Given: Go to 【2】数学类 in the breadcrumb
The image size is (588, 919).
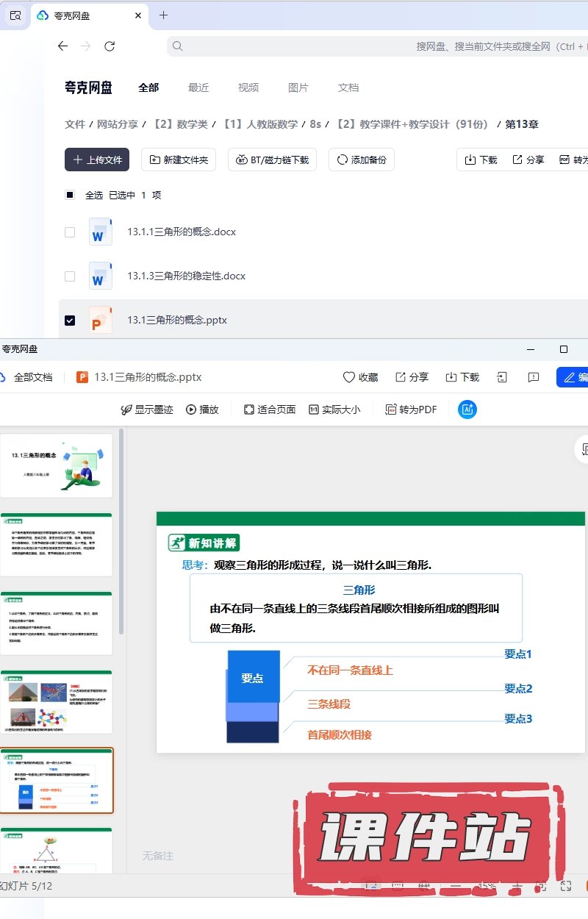Looking at the screenshot, I should pyautogui.click(x=180, y=124).
